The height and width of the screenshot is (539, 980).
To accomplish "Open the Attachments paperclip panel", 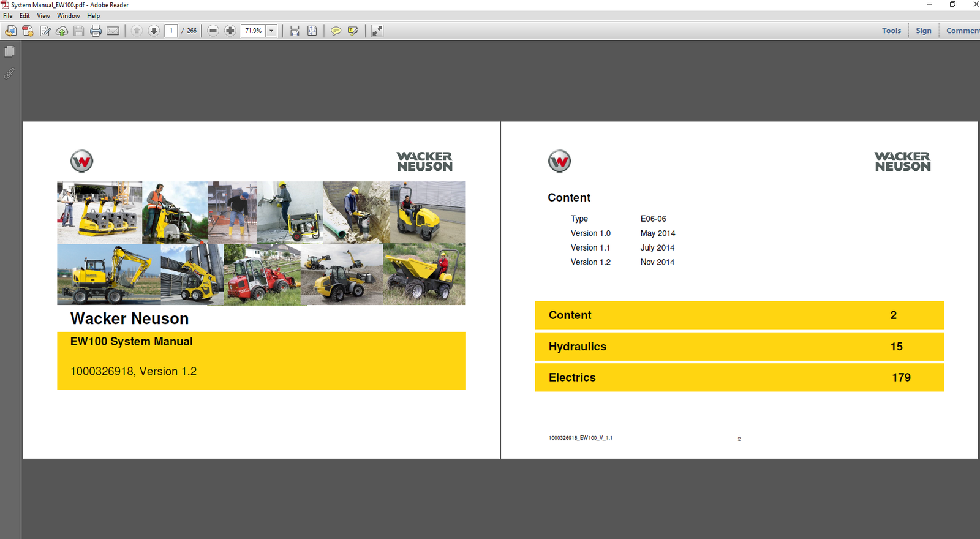I will tap(10, 73).
